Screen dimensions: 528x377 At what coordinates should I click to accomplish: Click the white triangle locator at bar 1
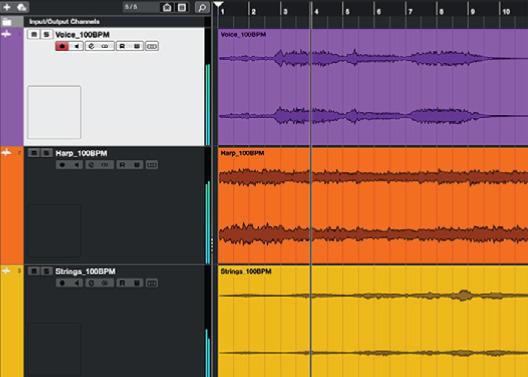click(x=218, y=4)
